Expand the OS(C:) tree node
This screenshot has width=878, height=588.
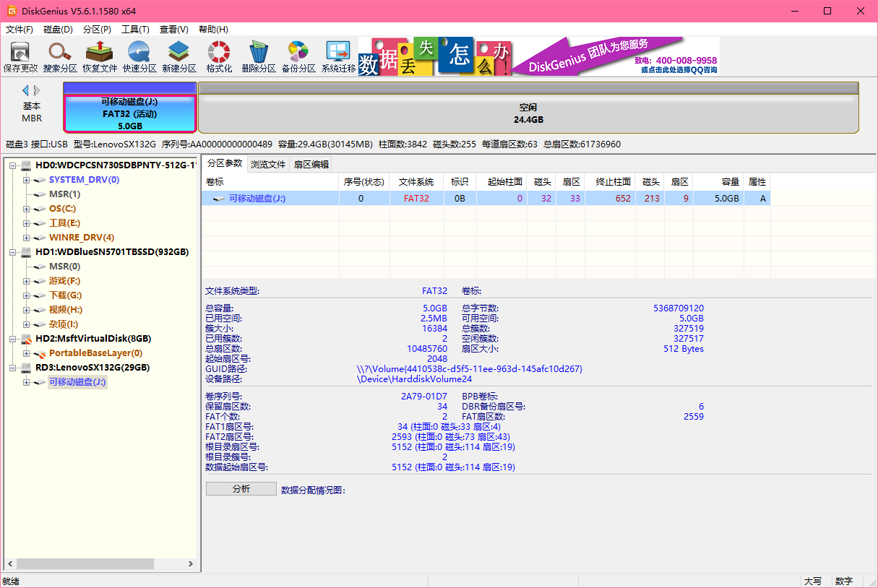pyautogui.click(x=27, y=209)
